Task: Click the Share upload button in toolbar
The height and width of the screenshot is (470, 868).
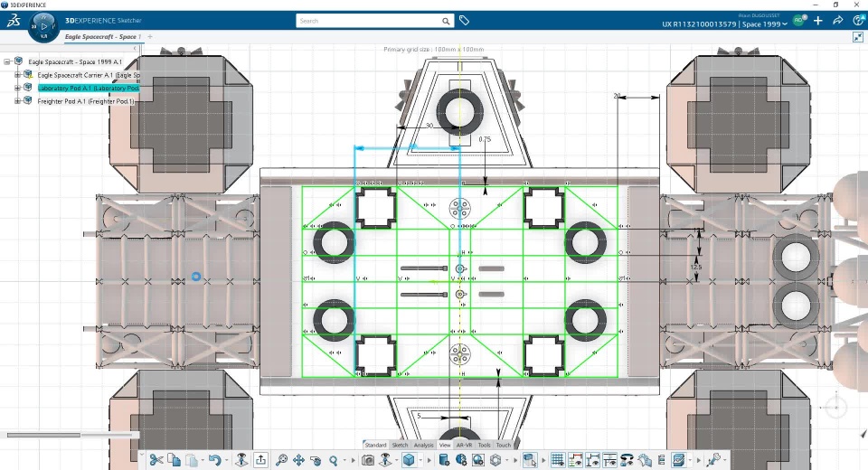Action: point(260,460)
